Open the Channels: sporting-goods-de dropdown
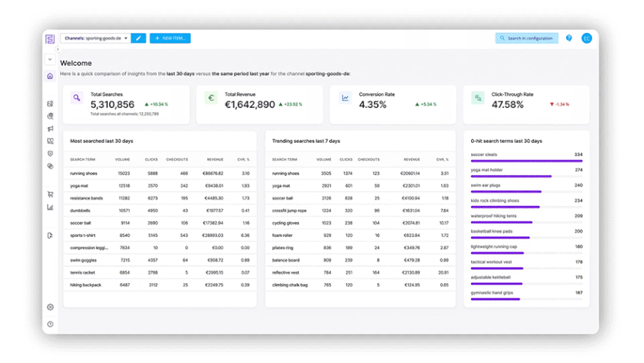This screenshot has width=644, height=363. pyautogui.click(x=96, y=38)
